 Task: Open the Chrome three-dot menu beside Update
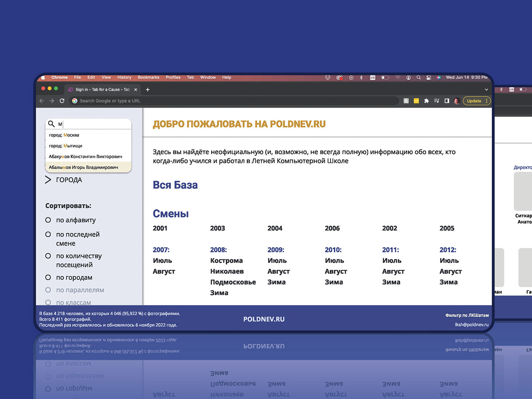tap(487, 101)
